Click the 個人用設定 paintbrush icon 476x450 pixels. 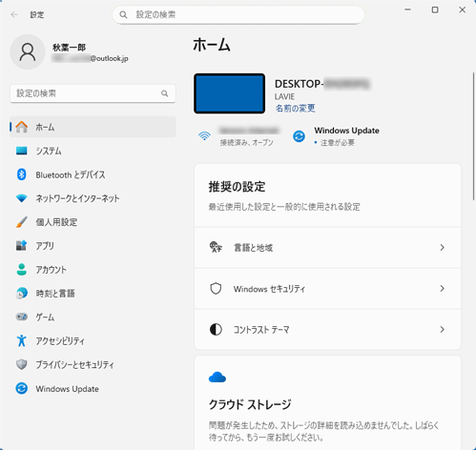tap(22, 222)
